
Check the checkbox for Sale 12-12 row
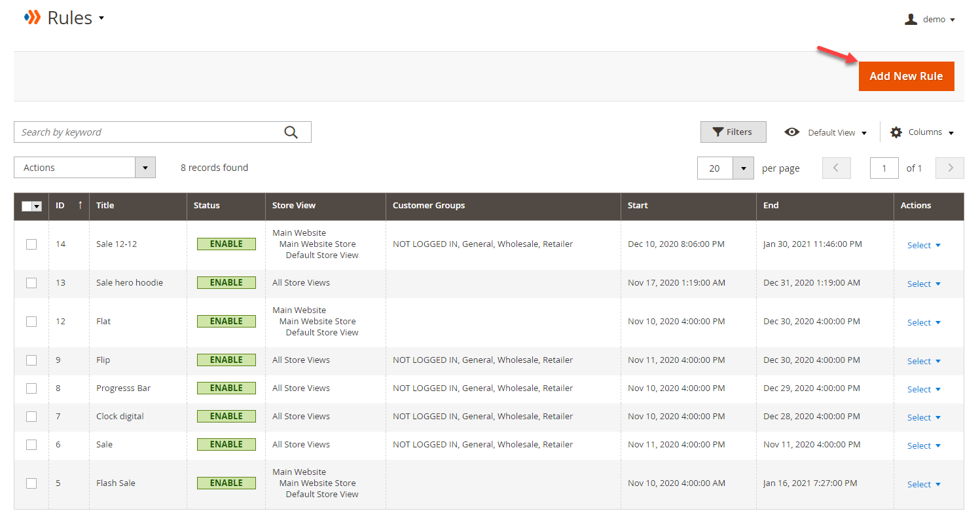pos(31,244)
